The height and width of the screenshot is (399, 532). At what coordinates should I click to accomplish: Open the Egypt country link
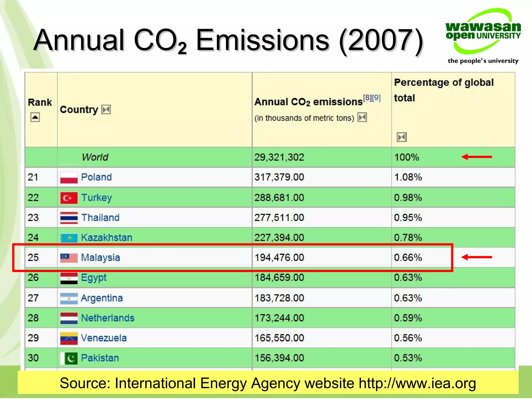click(94, 278)
